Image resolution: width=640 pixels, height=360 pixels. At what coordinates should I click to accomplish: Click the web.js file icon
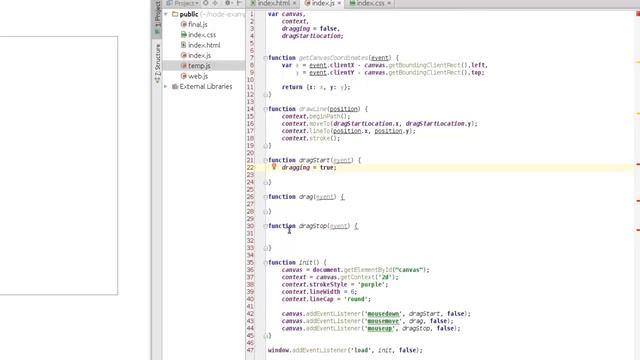pos(184,76)
